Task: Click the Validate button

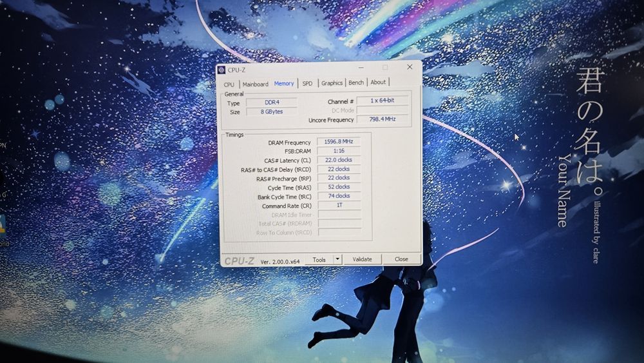Action: click(362, 259)
